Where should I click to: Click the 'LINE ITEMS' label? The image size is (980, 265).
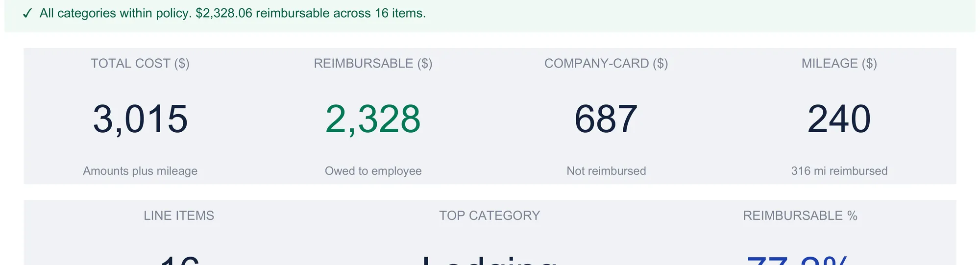[x=179, y=216]
